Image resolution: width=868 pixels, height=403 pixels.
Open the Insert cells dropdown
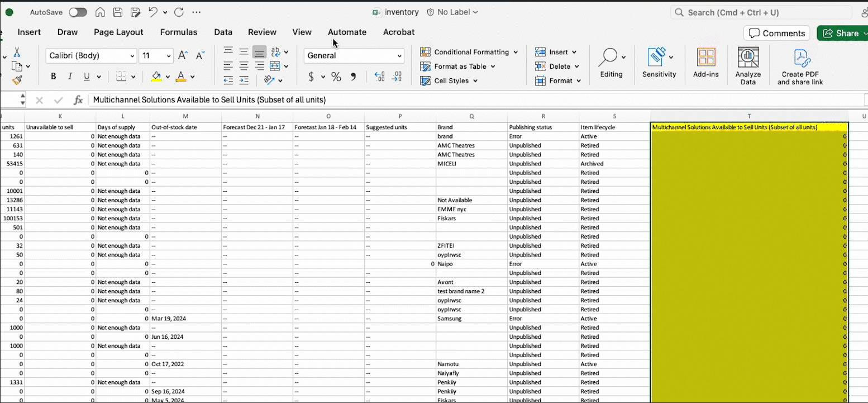click(574, 52)
